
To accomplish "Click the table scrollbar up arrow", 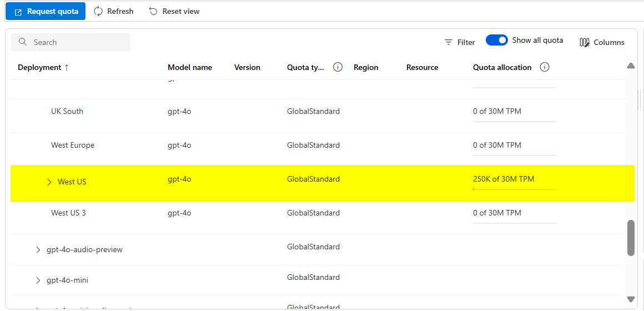I will [631, 66].
